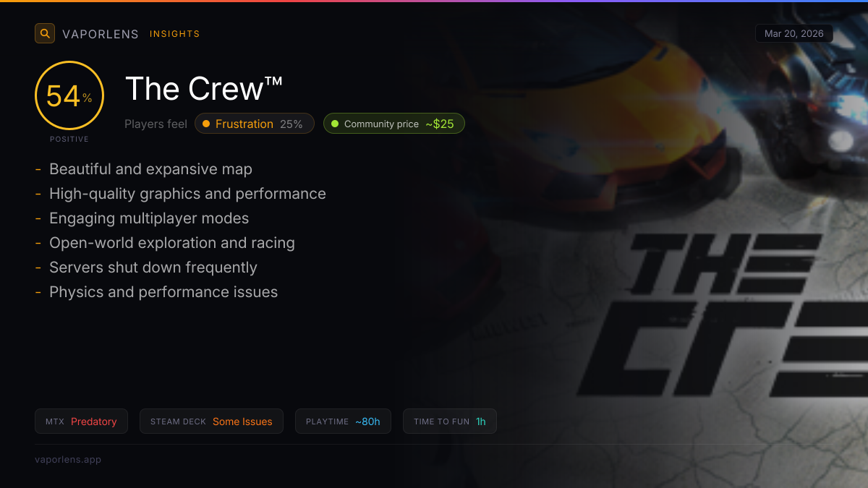Click the orange Frustration dot indicator
The image size is (868, 488).
(x=206, y=124)
